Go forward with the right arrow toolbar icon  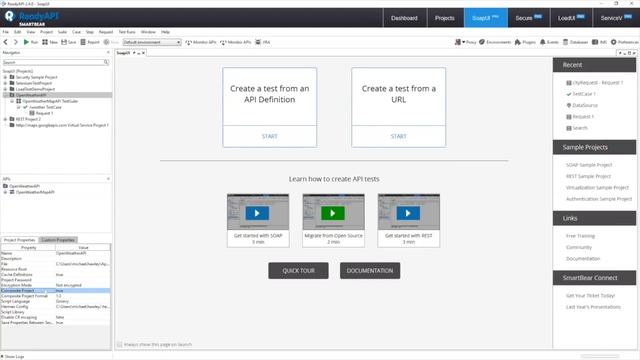16,42
